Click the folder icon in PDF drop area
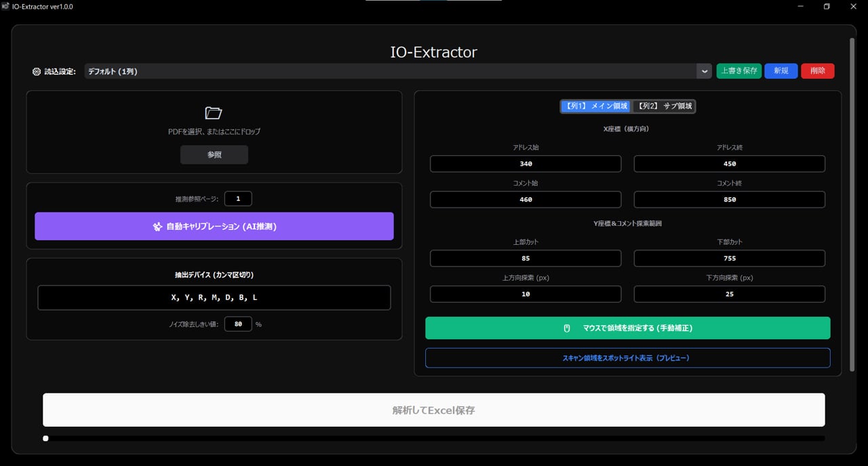868x466 pixels. (x=214, y=113)
